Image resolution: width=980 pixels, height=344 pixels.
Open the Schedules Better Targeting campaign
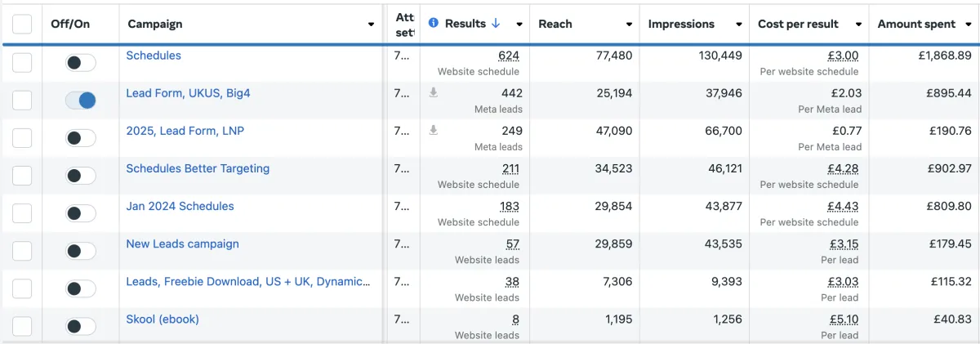coord(198,168)
